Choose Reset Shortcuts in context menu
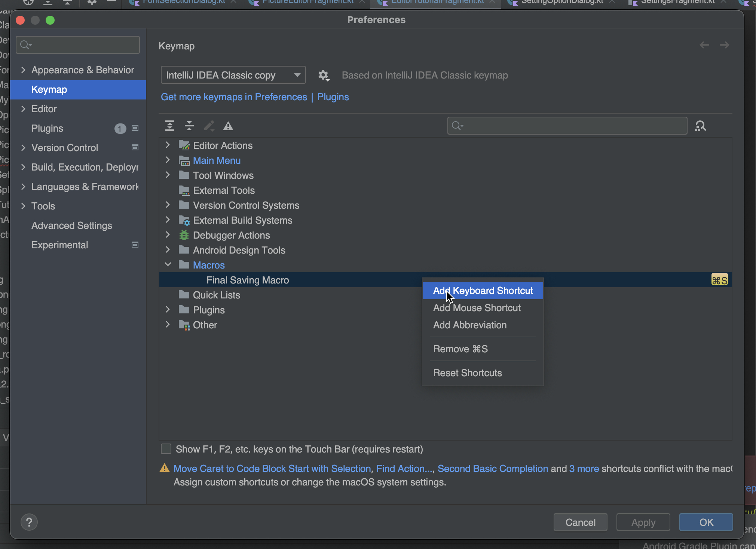The height and width of the screenshot is (549, 756). [467, 373]
